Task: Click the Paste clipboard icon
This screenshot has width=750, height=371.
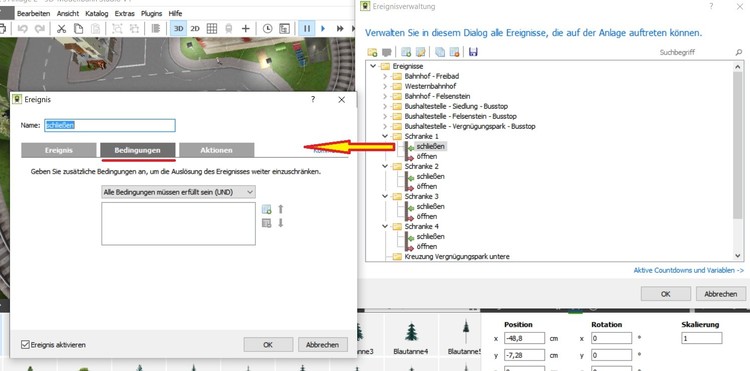Action: 95,29
